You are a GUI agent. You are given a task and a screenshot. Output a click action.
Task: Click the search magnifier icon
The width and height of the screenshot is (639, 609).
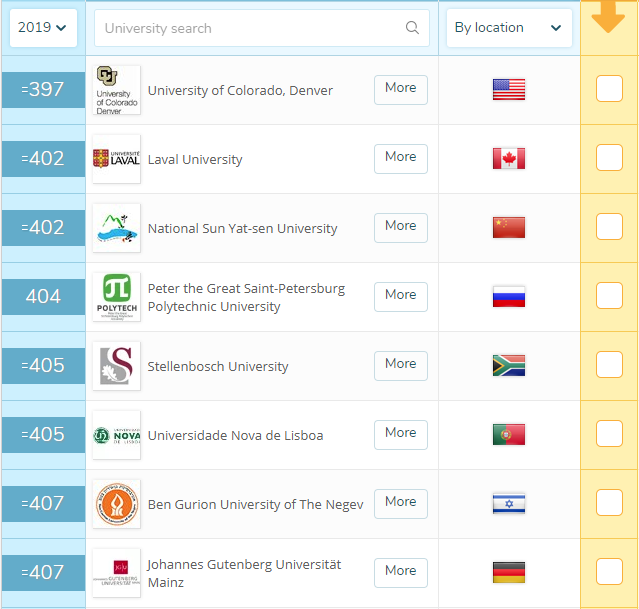click(x=412, y=28)
